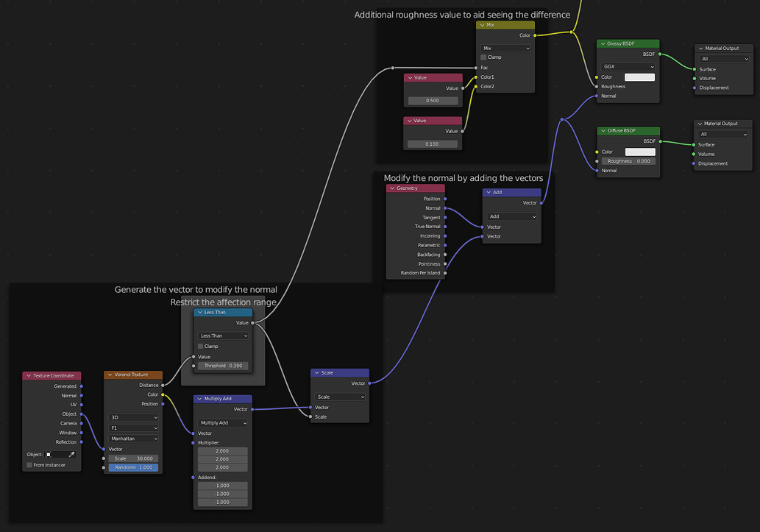Click the Voronoi Scale 30.000 field
This screenshot has height=532, width=760.
pyautogui.click(x=133, y=458)
